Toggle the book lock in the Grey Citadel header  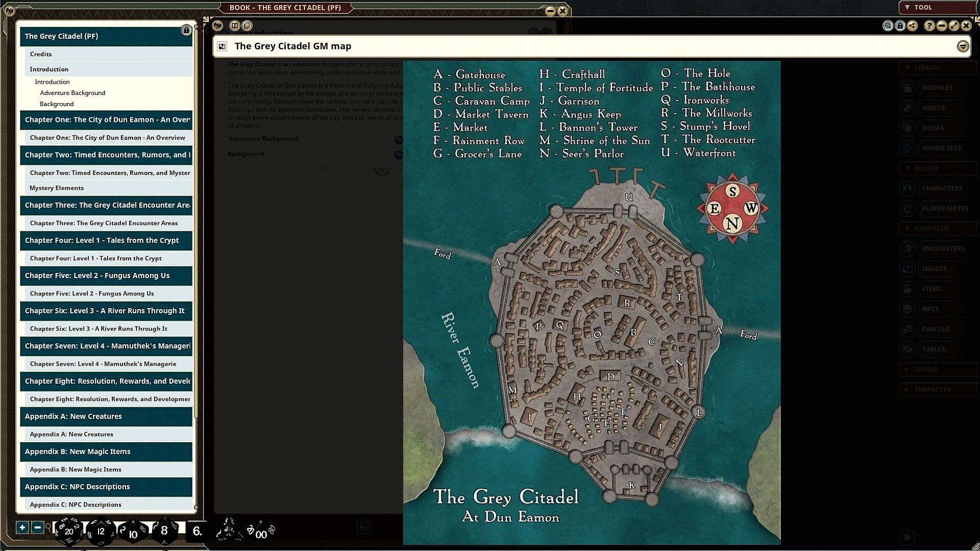click(x=186, y=31)
